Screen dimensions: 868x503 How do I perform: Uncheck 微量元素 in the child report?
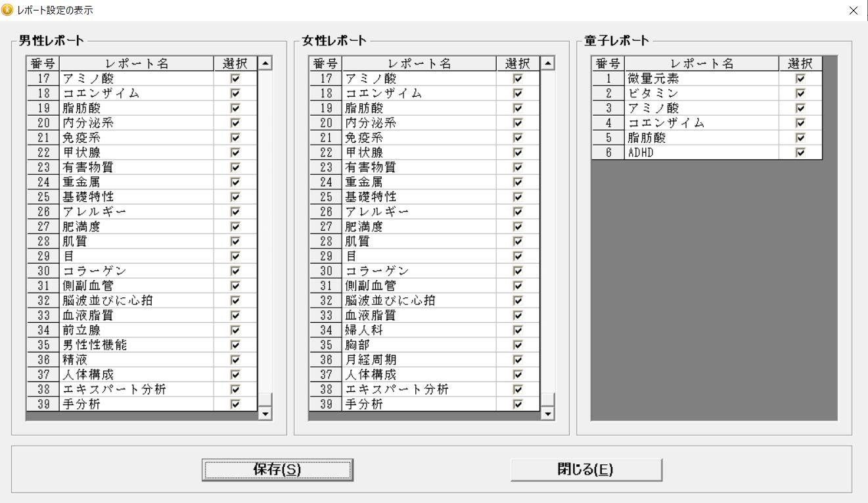click(800, 79)
